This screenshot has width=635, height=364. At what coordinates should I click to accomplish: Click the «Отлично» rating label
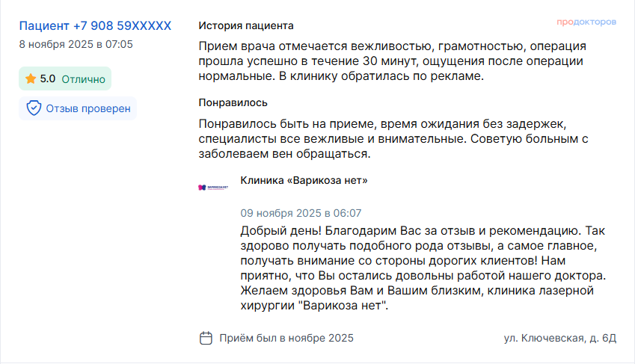(84, 78)
